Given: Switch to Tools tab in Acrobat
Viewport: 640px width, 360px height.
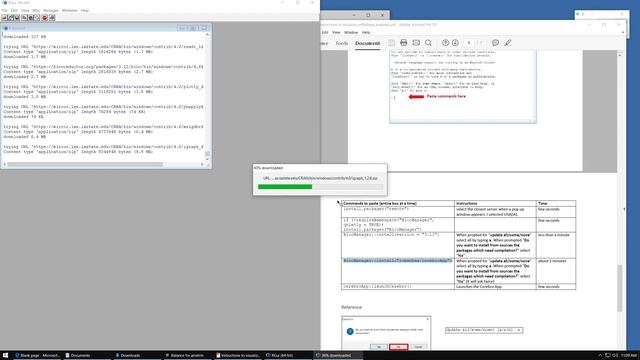Looking at the screenshot, I should pos(342,43).
